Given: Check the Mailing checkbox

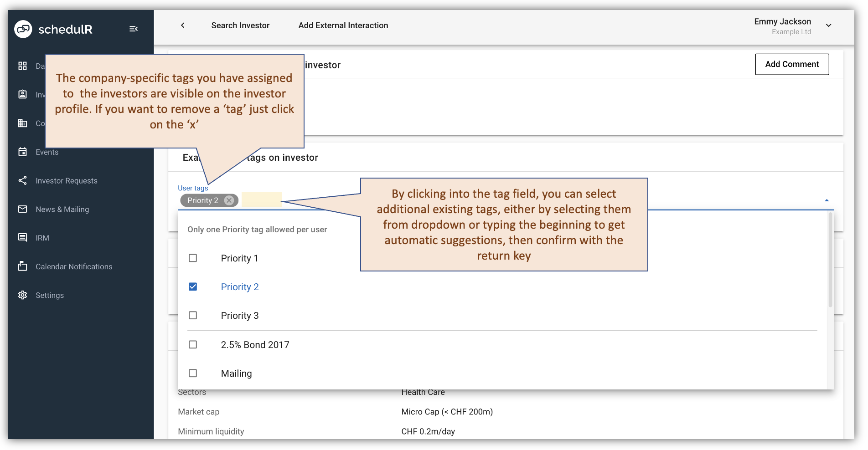Looking at the screenshot, I should coord(193,373).
